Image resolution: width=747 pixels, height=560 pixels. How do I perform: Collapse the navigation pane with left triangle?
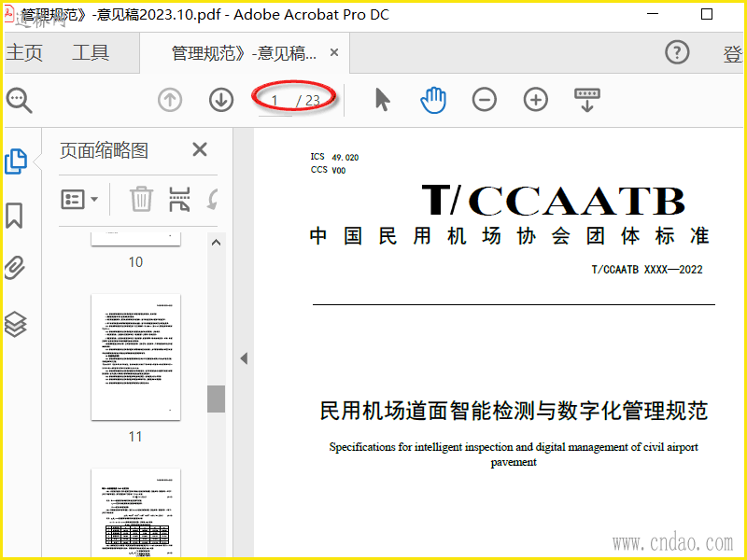(x=244, y=358)
